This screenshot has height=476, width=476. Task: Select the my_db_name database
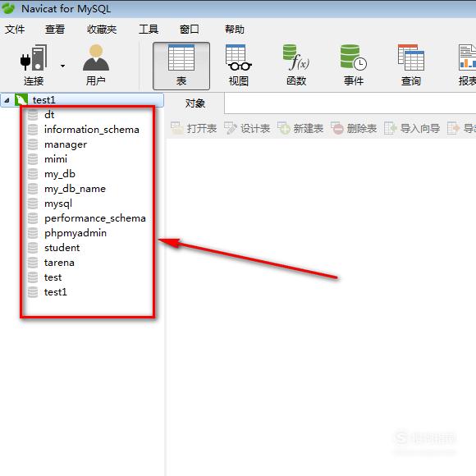click(x=75, y=189)
